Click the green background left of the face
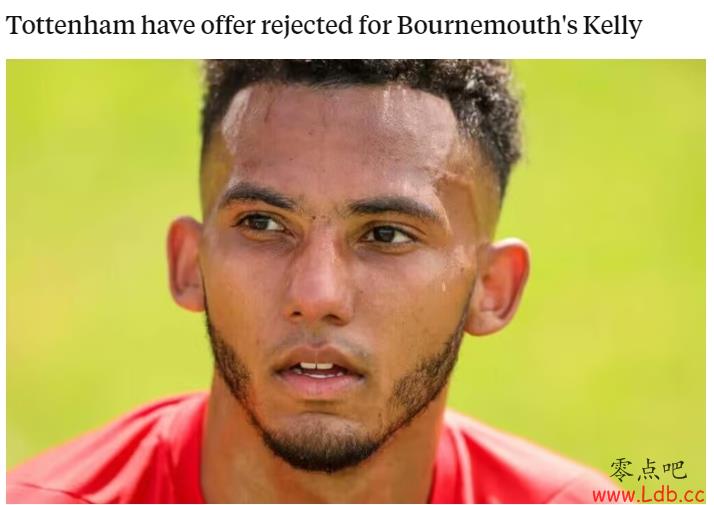Viewport: 714px width, 505px height. tap(91, 228)
